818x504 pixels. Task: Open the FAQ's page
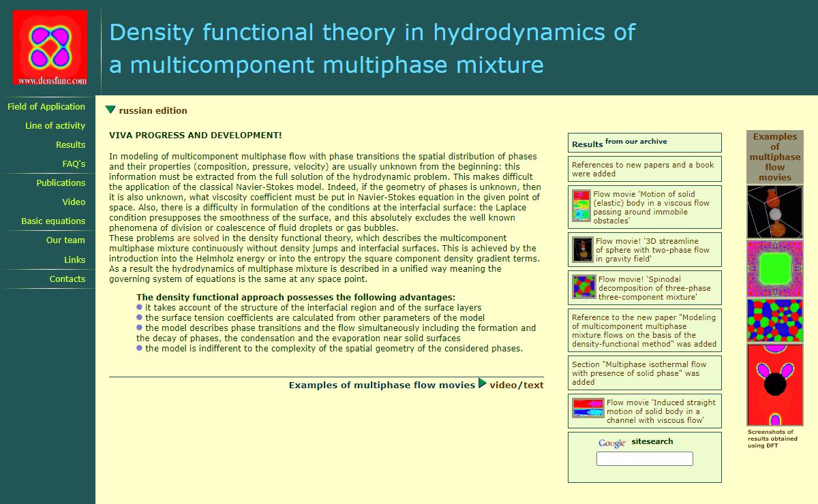[x=74, y=164]
